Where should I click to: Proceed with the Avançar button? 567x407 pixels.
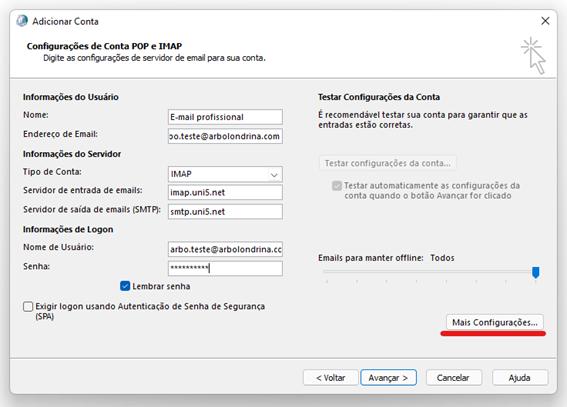coord(388,378)
